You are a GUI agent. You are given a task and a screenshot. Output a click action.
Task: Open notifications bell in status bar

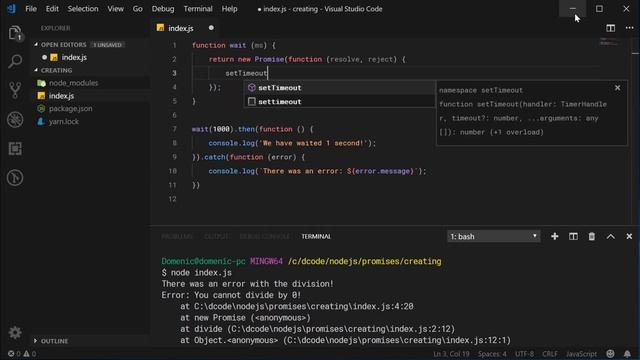pyautogui.click(x=627, y=354)
